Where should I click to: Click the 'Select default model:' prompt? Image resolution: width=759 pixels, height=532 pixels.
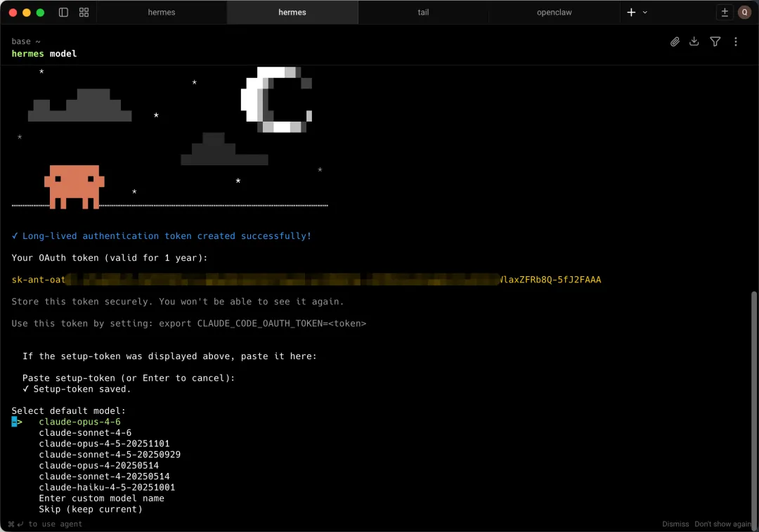pyautogui.click(x=69, y=411)
